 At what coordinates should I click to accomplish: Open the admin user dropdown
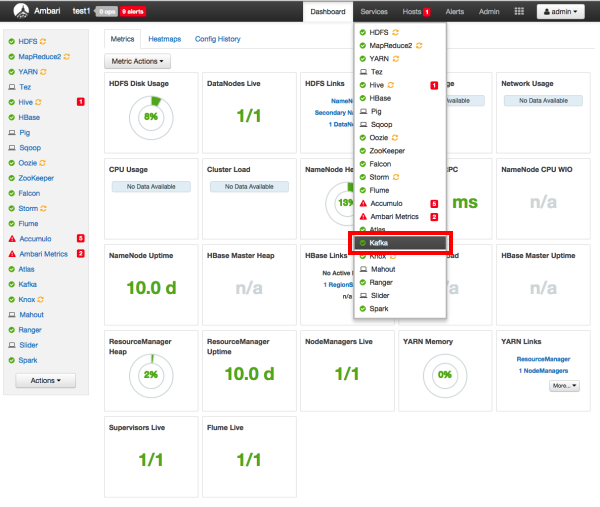[561, 11]
